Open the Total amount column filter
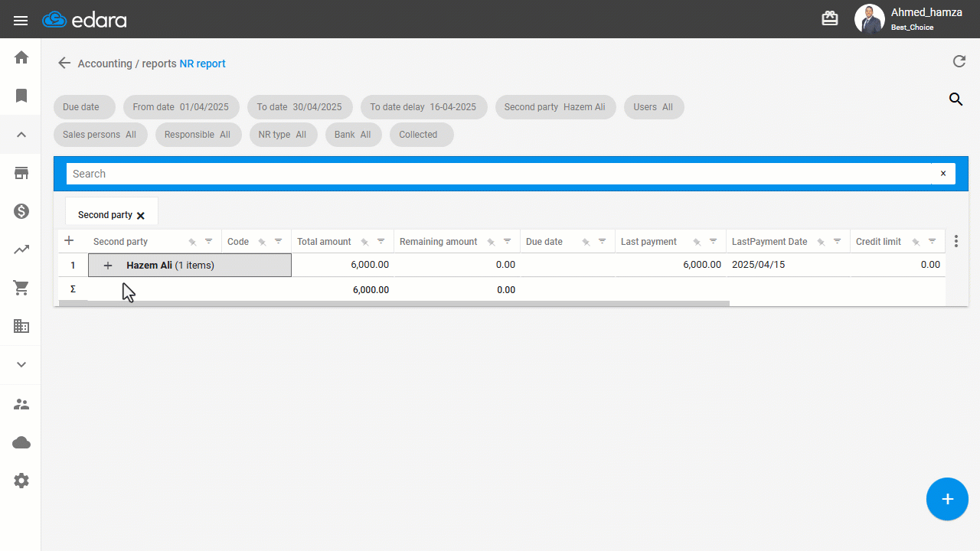The width and height of the screenshot is (980, 551). [381, 241]
